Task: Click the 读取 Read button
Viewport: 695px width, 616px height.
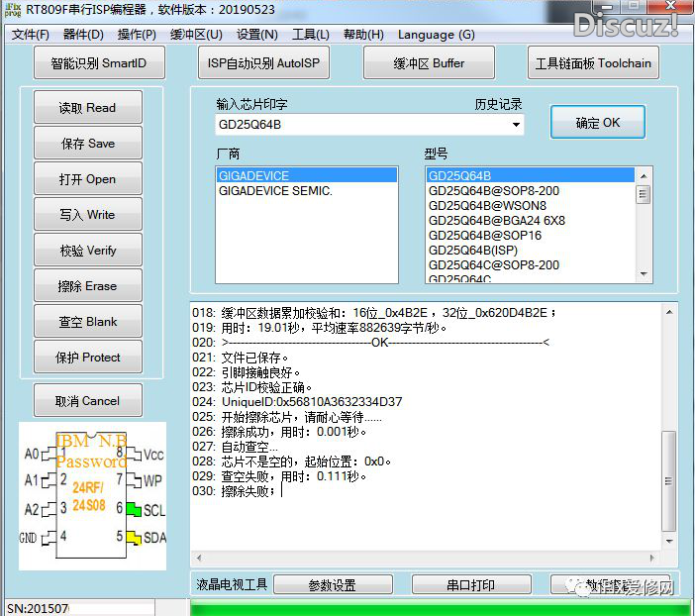Action: [88, 107]
